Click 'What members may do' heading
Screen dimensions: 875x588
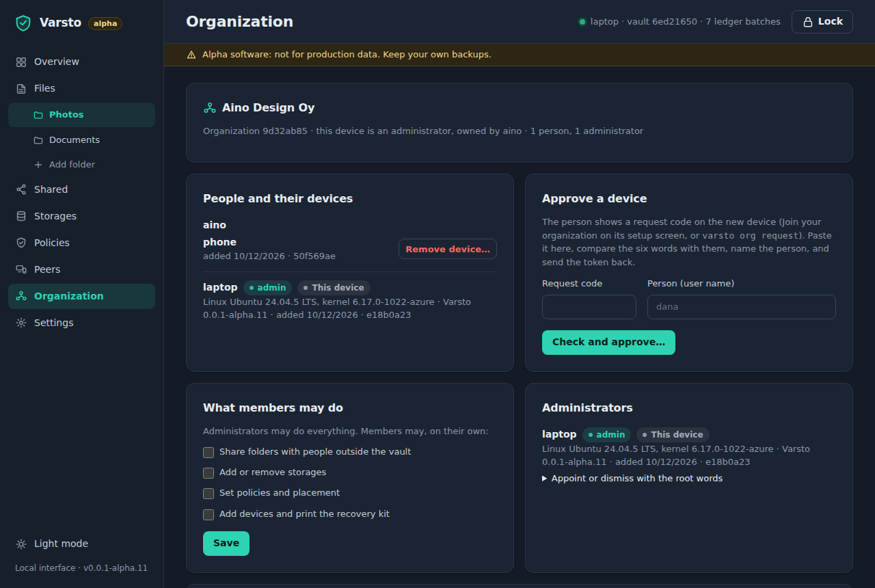pos(273,408)
